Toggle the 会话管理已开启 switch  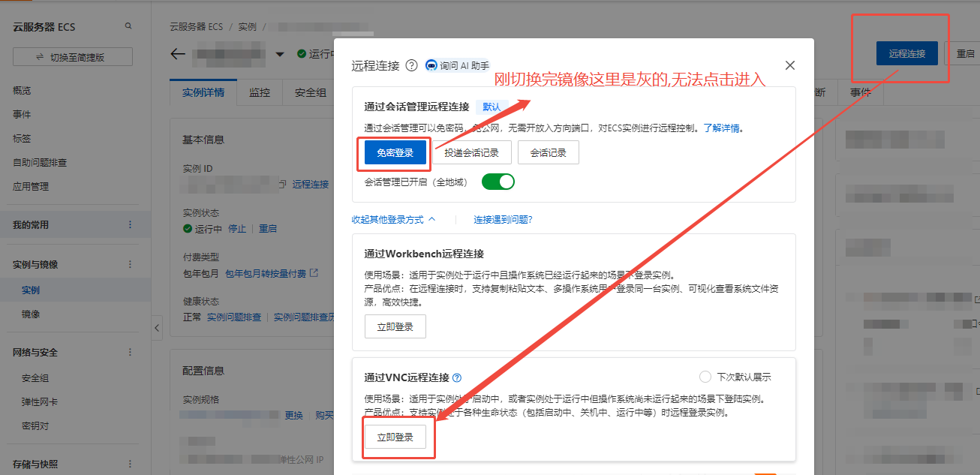[498, 182]
